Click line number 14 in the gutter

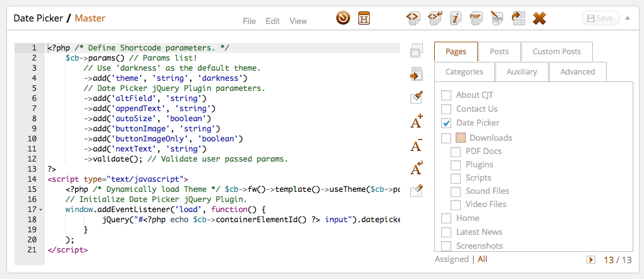(32, 179)
